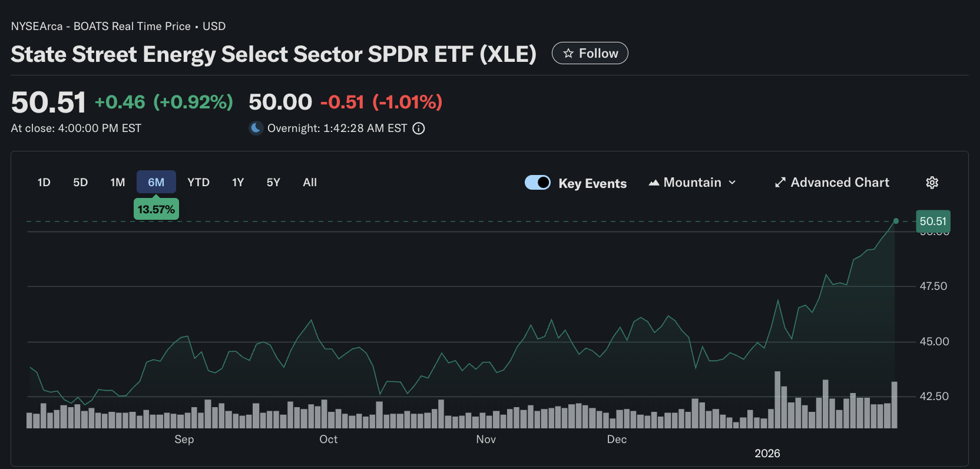Click the Mountain chart type icon
Viewport: 980px width, 469px height.
pyautogui.click(x=654, y=183)
